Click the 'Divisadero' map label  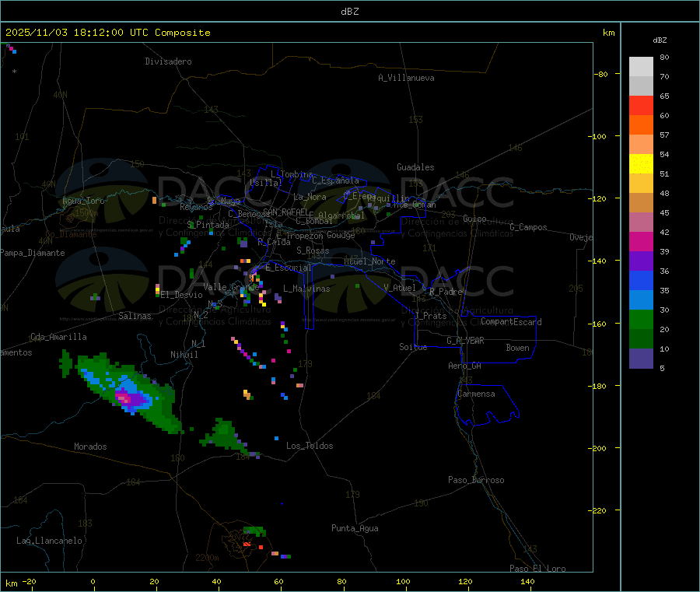coord(168,61)
